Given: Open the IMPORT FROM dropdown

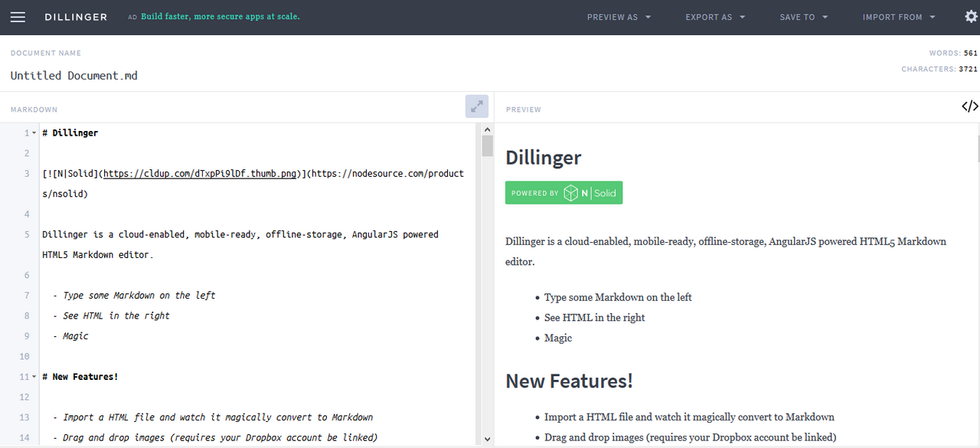Looking at the screenshot, I should click(x=898, y=17).
